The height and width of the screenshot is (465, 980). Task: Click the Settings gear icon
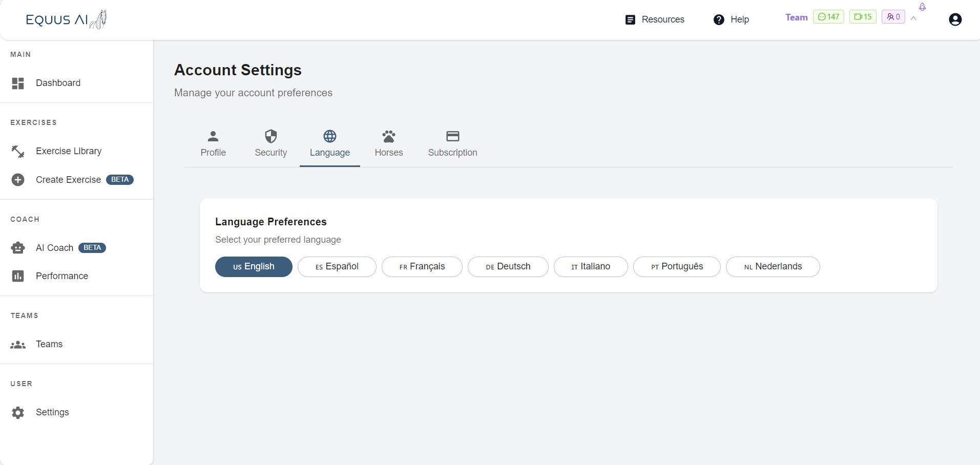(18, 413)
